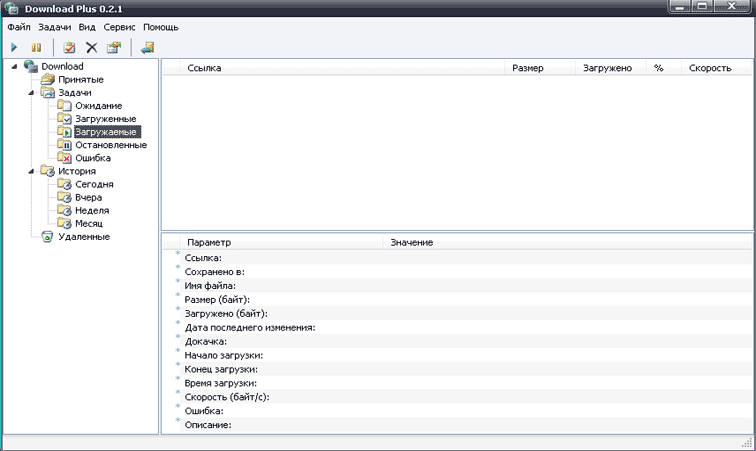The image size is (756, 451).
Task: Collapse the Задачи tree branch
Action: tap(31, 92)
